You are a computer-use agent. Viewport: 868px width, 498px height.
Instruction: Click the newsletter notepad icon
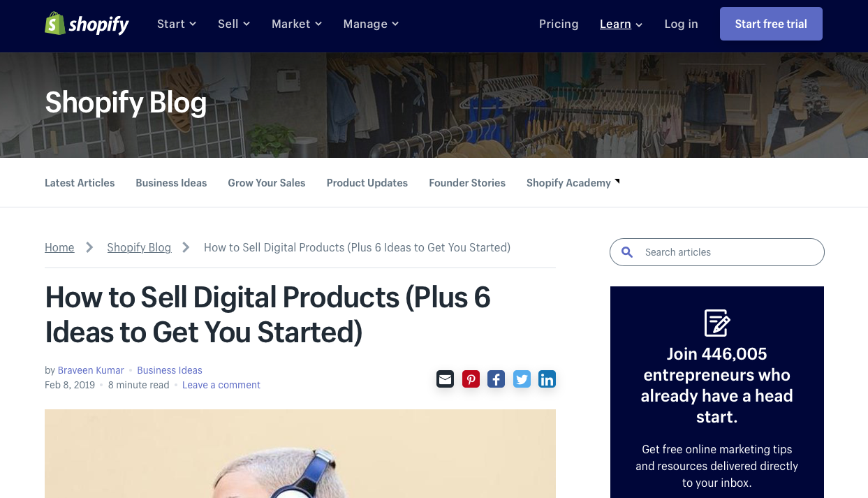coord(717,323)
